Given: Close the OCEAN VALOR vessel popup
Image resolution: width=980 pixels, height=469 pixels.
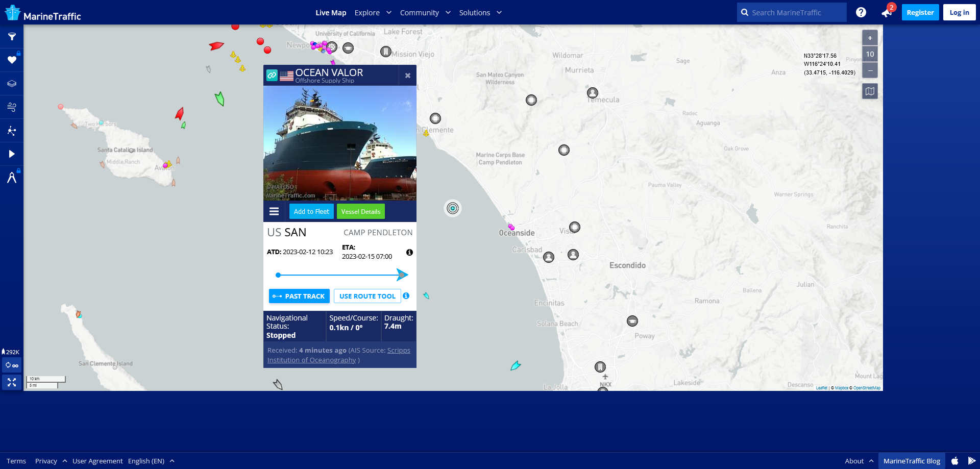Looking at the screenshot, I should click(408, 76).
